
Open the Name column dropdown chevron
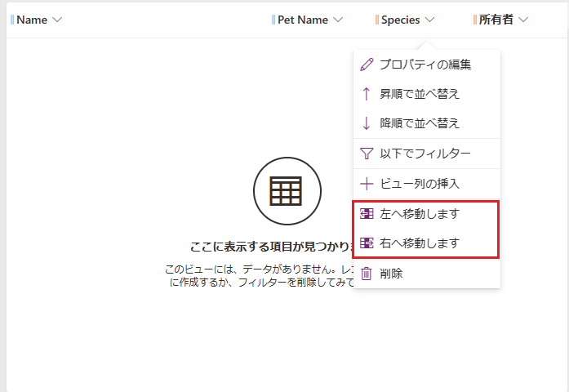point(57,20)
